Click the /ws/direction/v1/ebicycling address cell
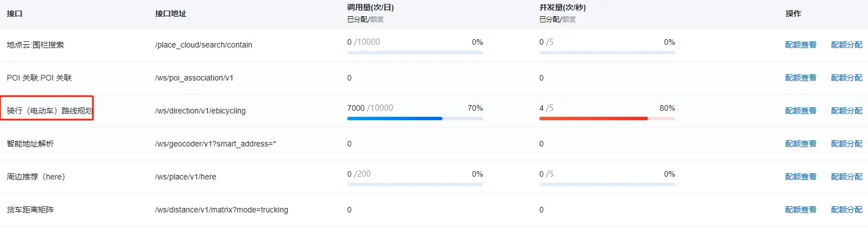Viewport: 868px width, 232px height. coord(200,111)
